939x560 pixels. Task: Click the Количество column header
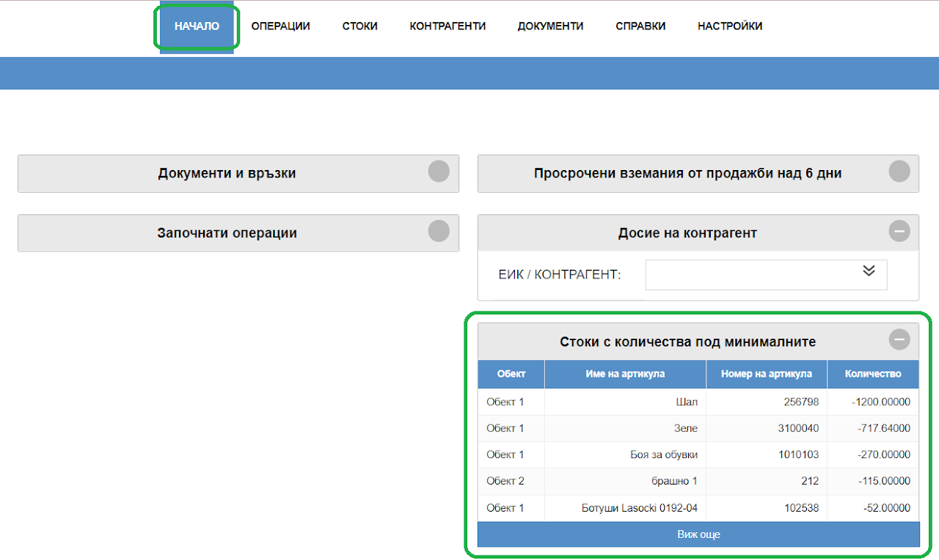(873, 374)
